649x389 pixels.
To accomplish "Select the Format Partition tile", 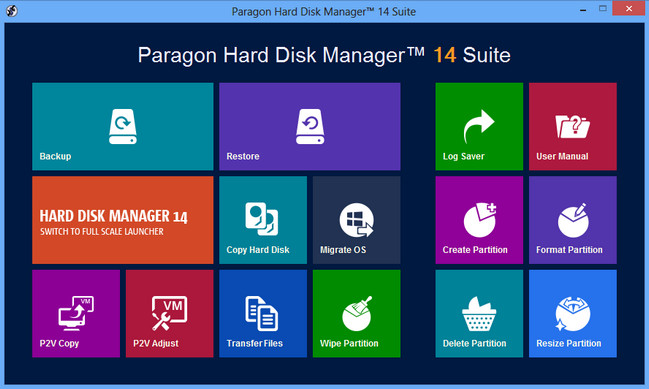I will pos(573,220).
